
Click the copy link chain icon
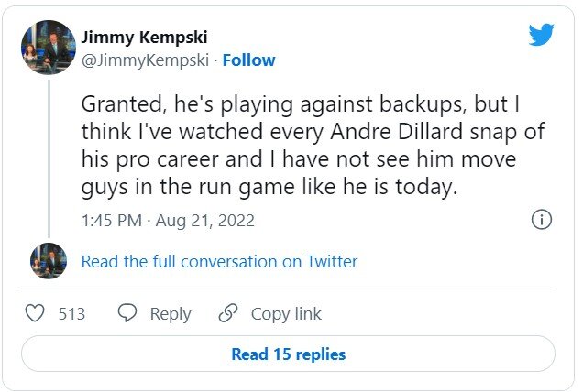pos(227,313)
